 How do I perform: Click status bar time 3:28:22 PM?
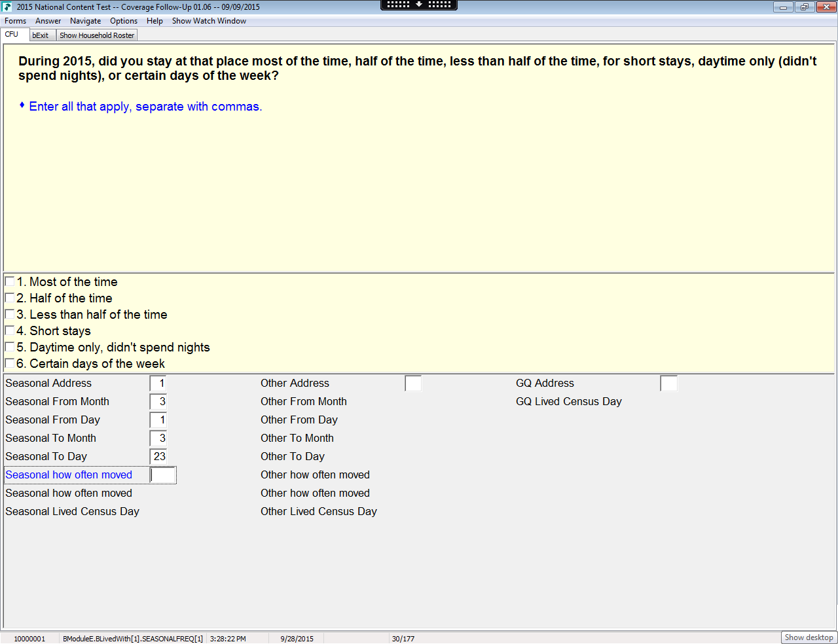228,639
